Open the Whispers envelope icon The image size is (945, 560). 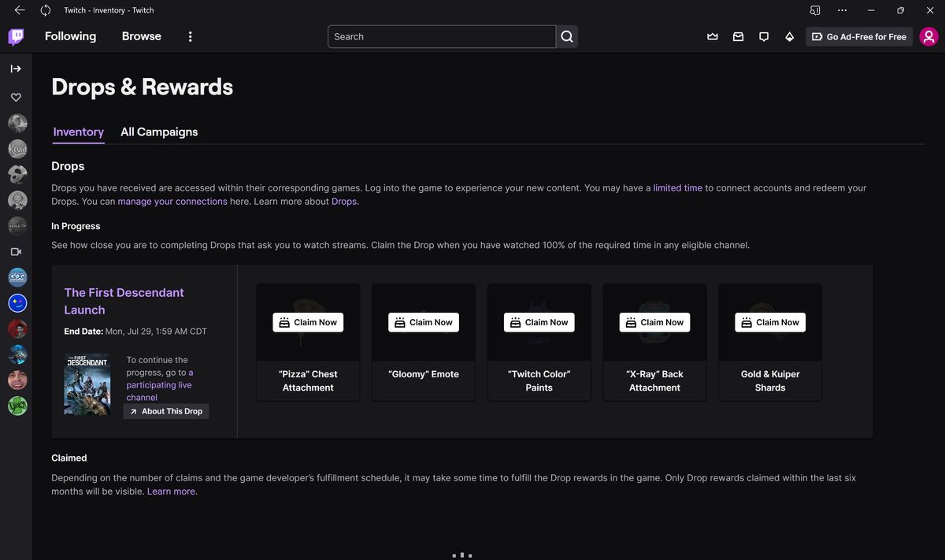[x=737, y=35]
